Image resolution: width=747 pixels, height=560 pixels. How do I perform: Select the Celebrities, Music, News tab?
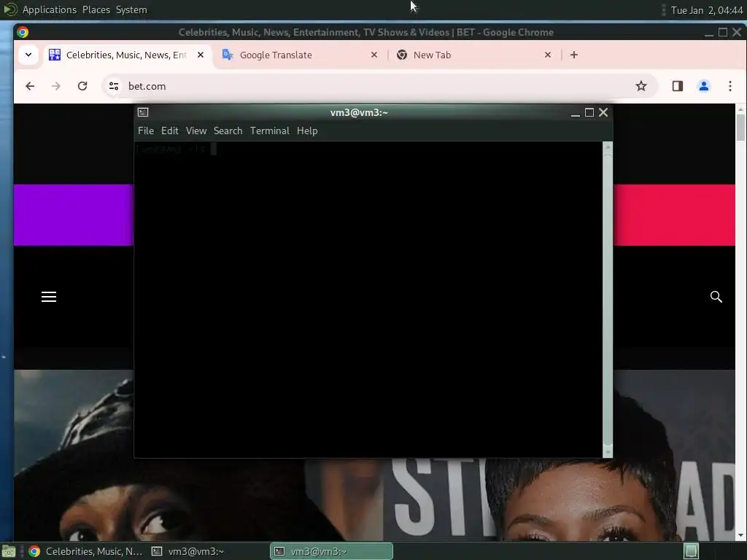127,55
